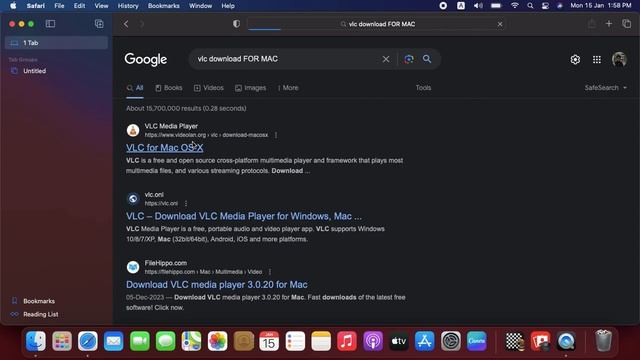Click the Google logo

pyautogui.click(x=146, y=60)
